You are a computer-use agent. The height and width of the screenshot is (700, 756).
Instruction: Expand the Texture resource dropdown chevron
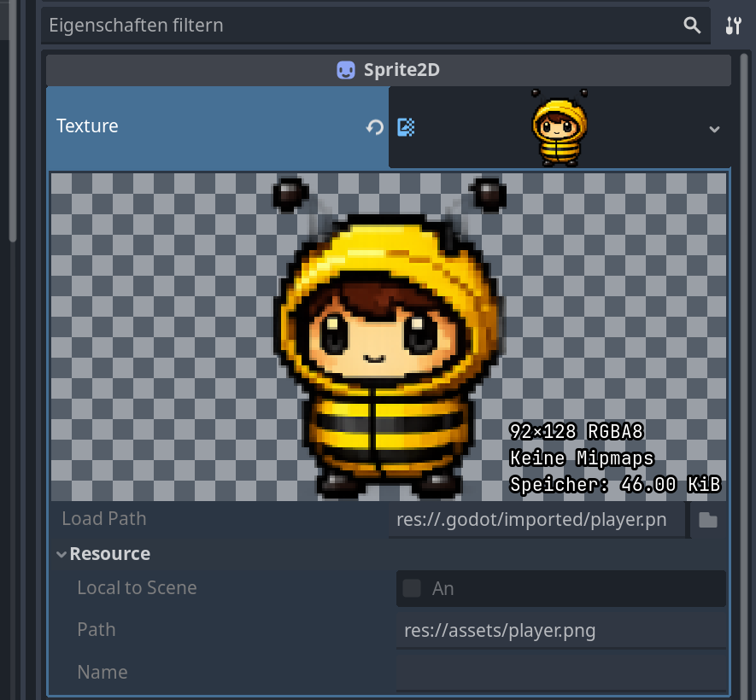[x=714, y=129]
